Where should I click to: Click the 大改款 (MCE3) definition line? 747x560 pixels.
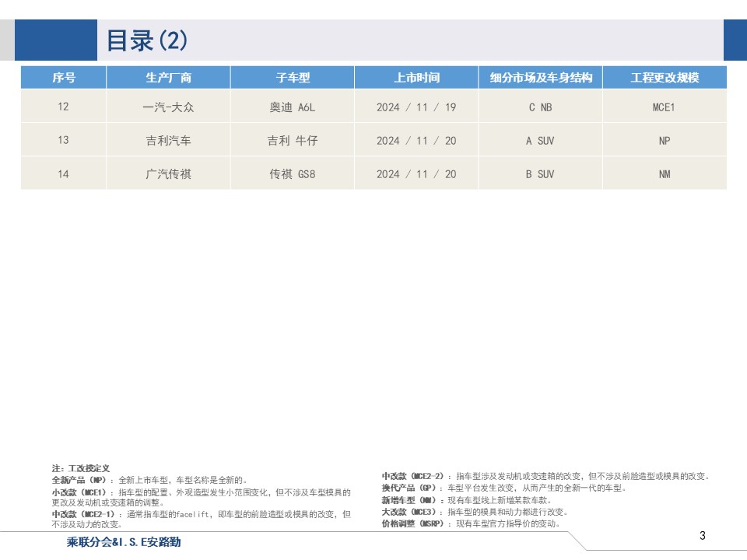click(x=475, y=512)
